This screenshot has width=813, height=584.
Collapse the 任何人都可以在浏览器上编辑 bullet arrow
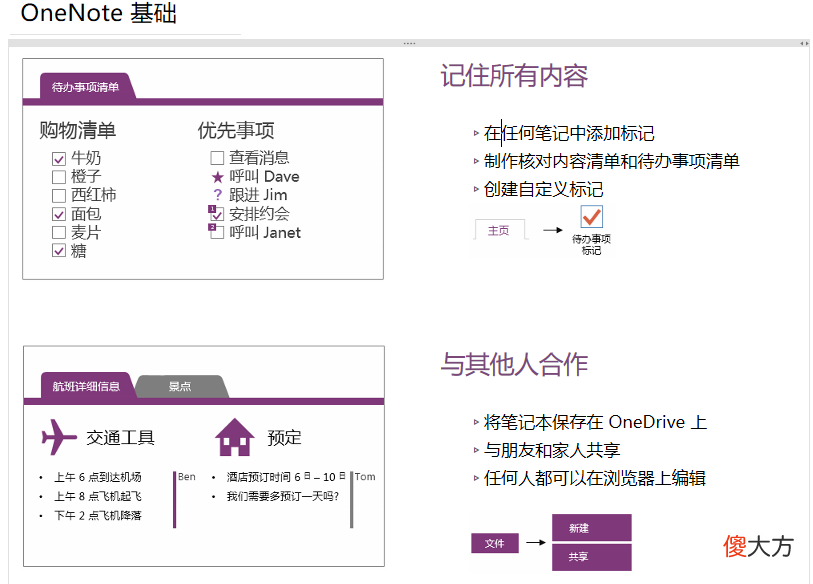click(476, 478)
